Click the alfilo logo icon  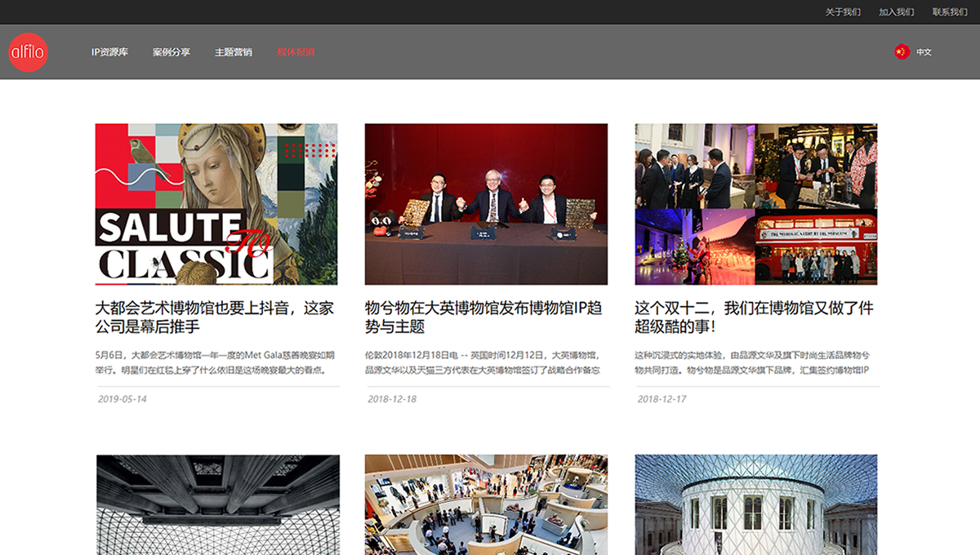[x=29, y=52]
